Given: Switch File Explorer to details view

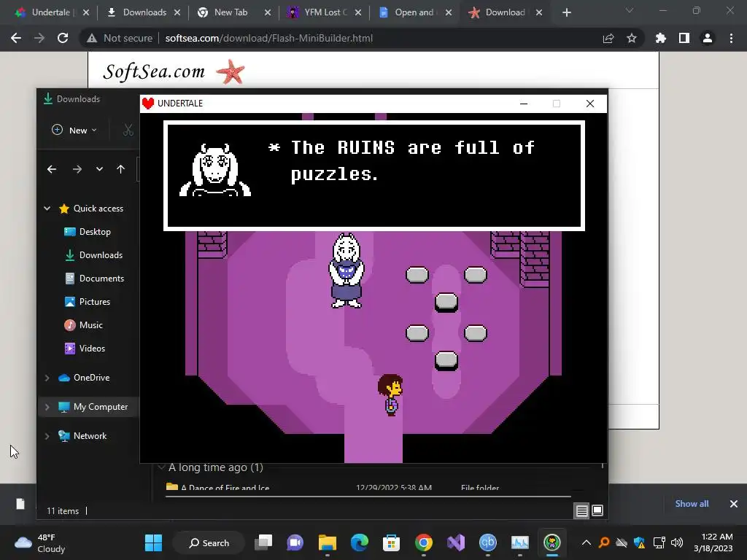Looking at the screenshot, I should pyautogui.click(x=581, y=511).
